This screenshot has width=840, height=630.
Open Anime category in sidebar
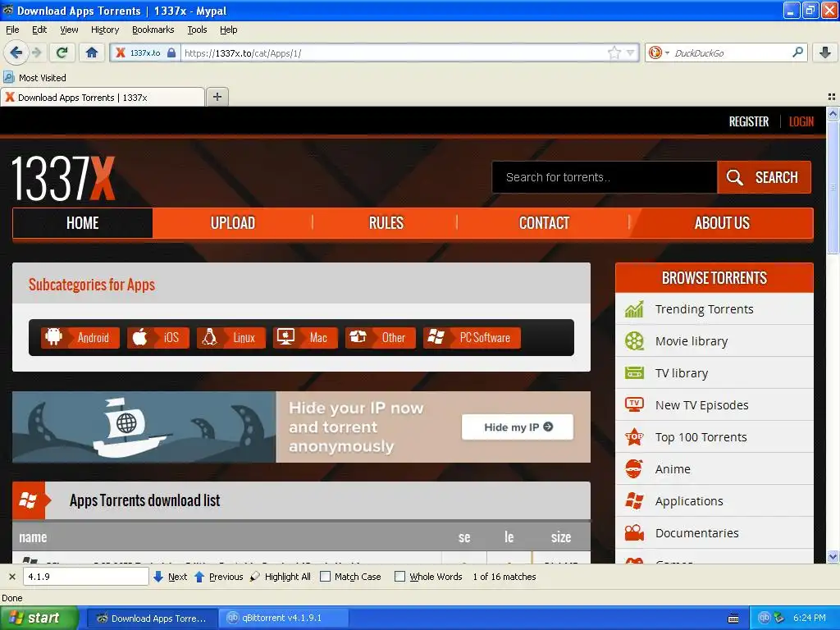[x=714, y=469]
